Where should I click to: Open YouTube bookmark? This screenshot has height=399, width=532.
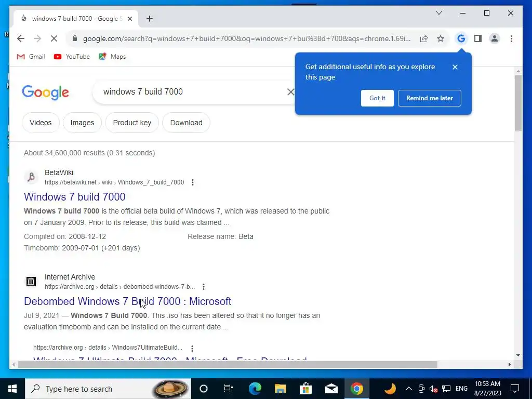pos(72,57)
